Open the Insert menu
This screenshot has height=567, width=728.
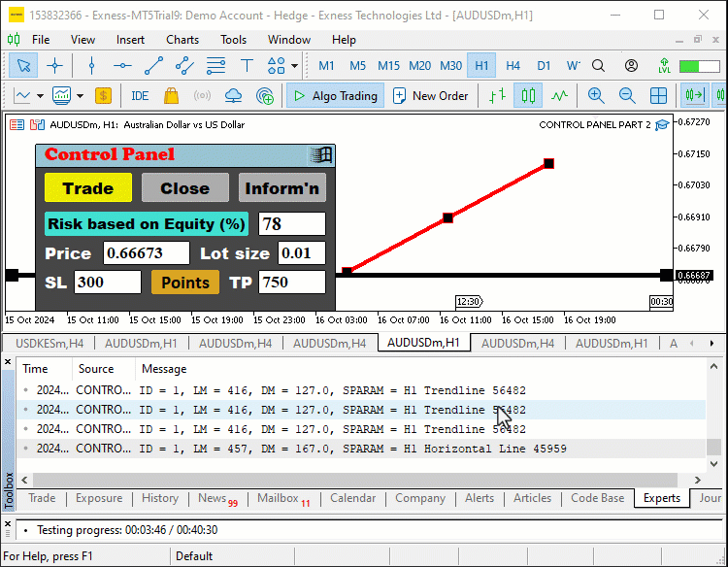(x=130, y=40)
